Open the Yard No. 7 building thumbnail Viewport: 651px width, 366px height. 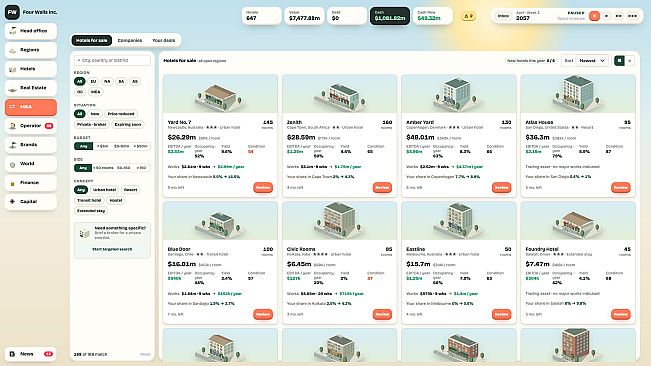point(220,94)
